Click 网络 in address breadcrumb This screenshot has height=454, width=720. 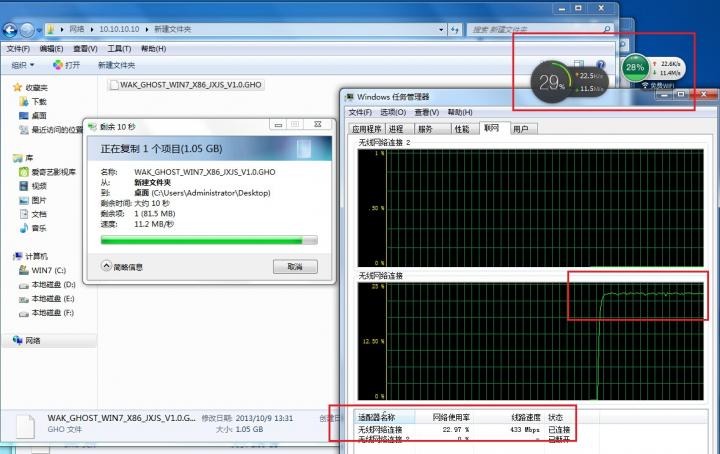click(77, 29)
